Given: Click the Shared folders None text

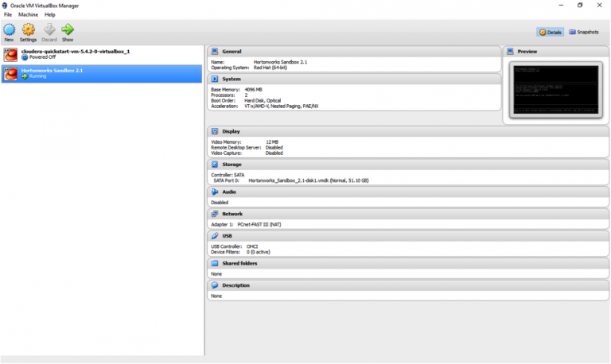Looking at the screenshot, I should click(216, 274).
